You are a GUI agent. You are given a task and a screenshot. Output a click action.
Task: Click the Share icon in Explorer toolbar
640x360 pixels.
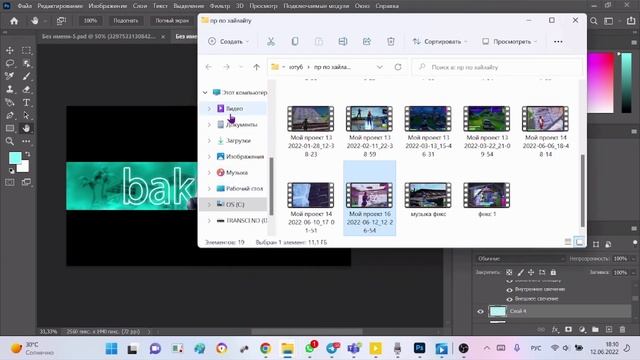point(367,42)
